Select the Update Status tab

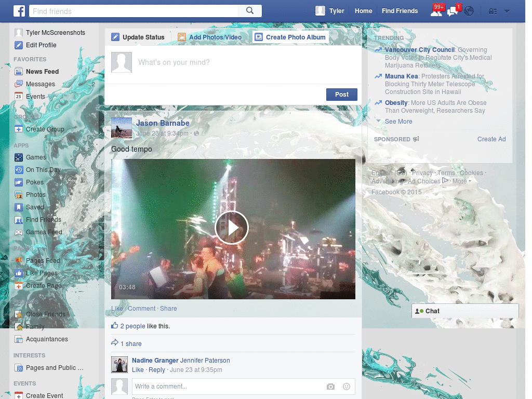pyautogui.click(x=138, y=37)
